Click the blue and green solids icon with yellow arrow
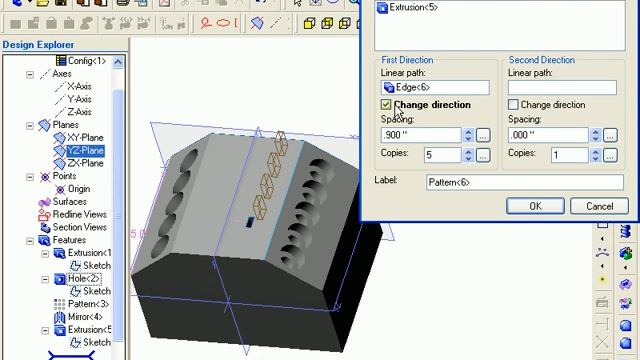Viewport: 640px width, 360px height. [x=626, y=253]
